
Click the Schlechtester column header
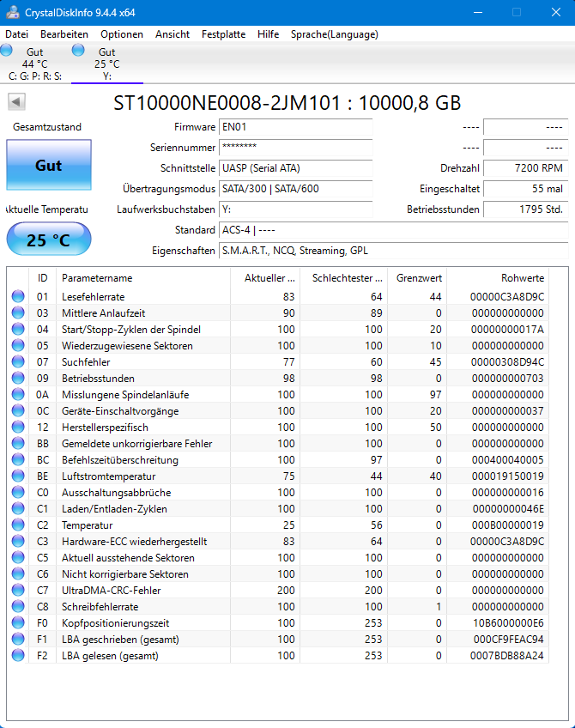click(344, 278)
